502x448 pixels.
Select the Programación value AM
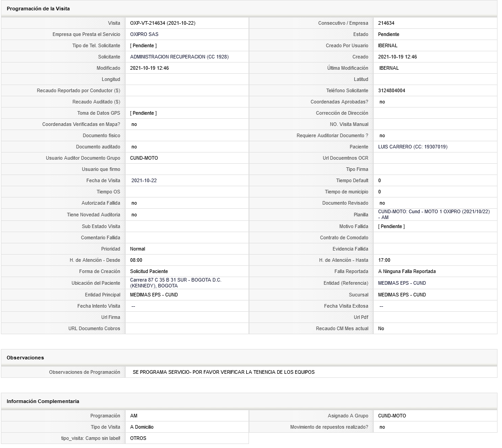click(x=134, y=416)
